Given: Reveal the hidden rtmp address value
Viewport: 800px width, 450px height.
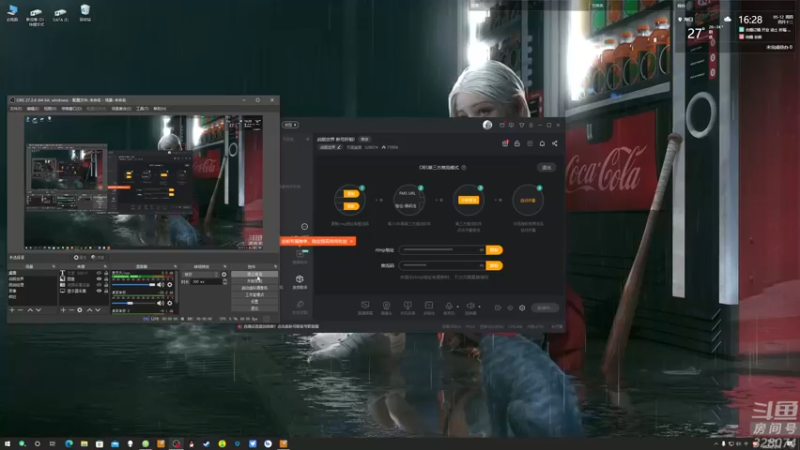Looking at the screenshot, I should pos(481,250).
